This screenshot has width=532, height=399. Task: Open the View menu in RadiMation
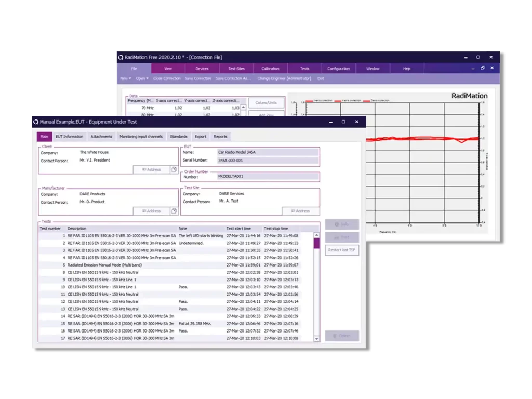click(168, 68)
